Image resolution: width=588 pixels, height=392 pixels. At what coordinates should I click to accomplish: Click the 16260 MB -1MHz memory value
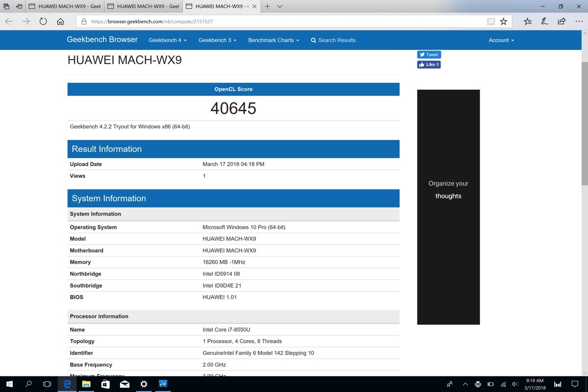(224, 262)
